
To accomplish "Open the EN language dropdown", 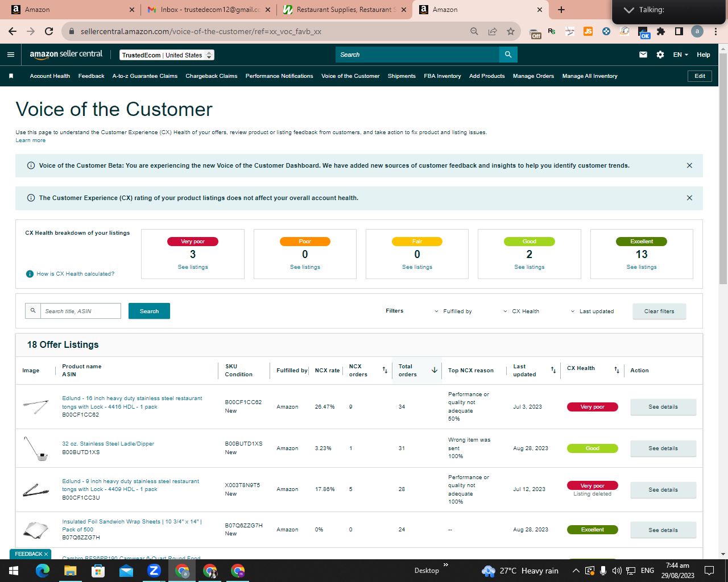I will [680, 55].
